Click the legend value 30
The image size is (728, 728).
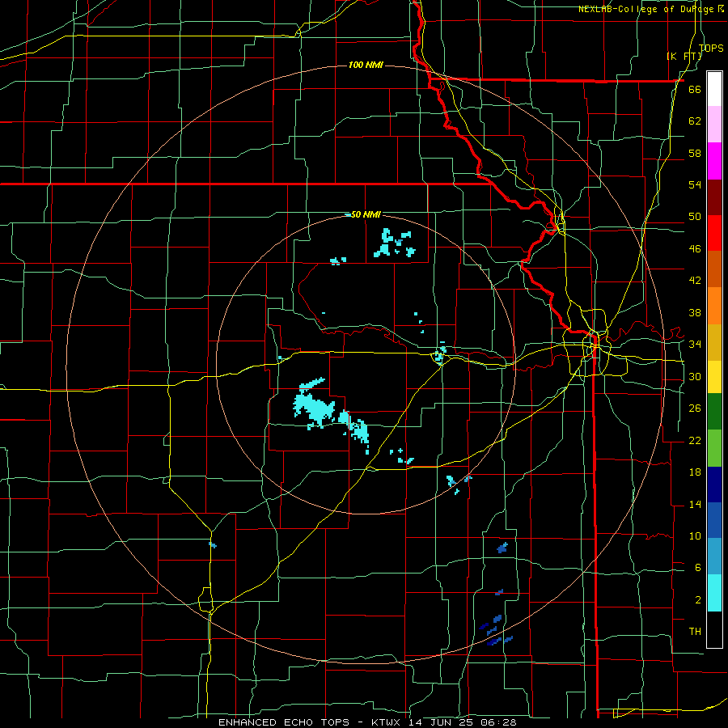point(695,376)
